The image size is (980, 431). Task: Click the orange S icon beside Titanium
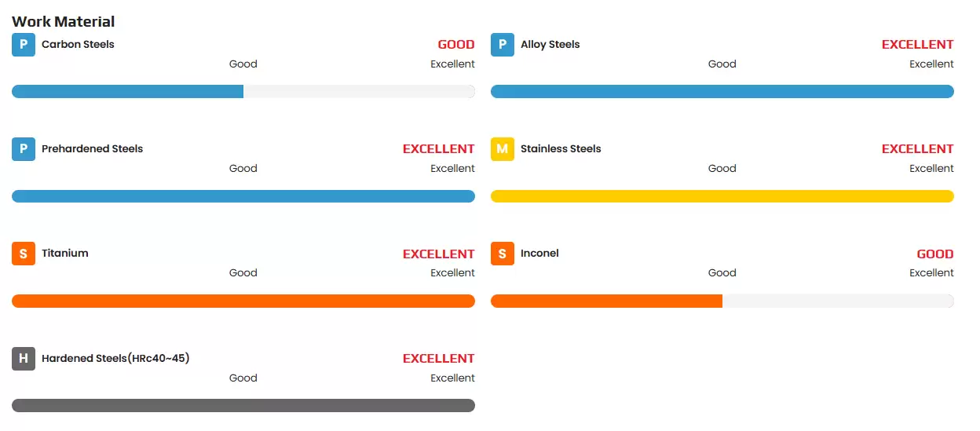[24, 254]
